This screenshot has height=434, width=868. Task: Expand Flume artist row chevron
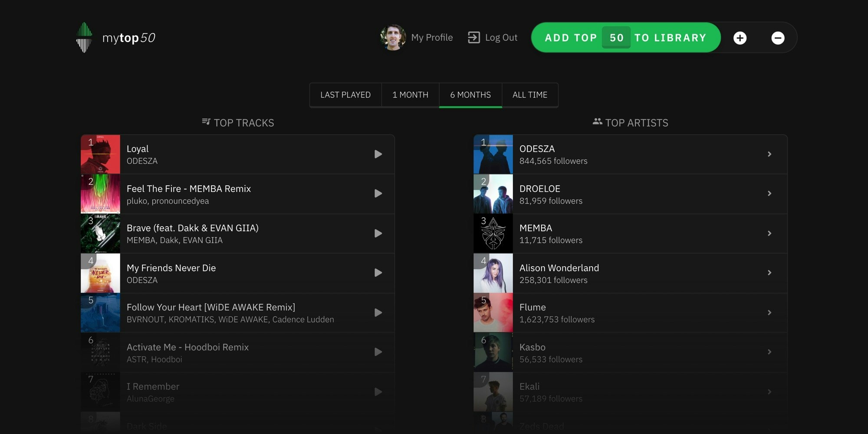tap(769, 312)
